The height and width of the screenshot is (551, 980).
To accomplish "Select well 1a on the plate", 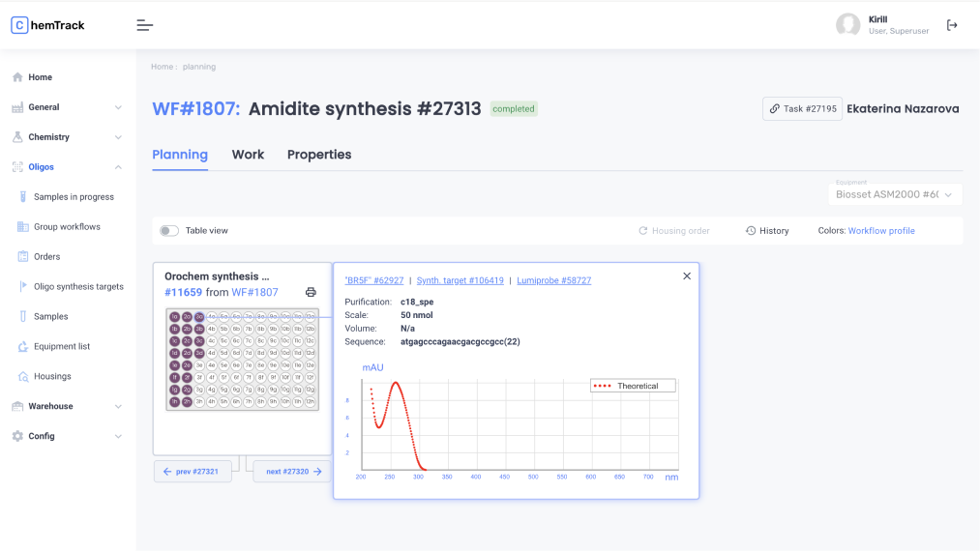I will [175, 317].
